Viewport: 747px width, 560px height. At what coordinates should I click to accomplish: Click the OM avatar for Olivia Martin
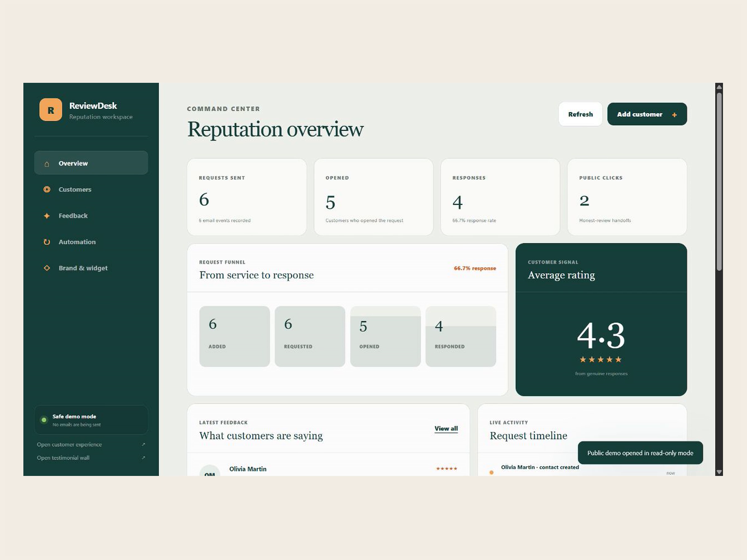[x=210, y=470]
